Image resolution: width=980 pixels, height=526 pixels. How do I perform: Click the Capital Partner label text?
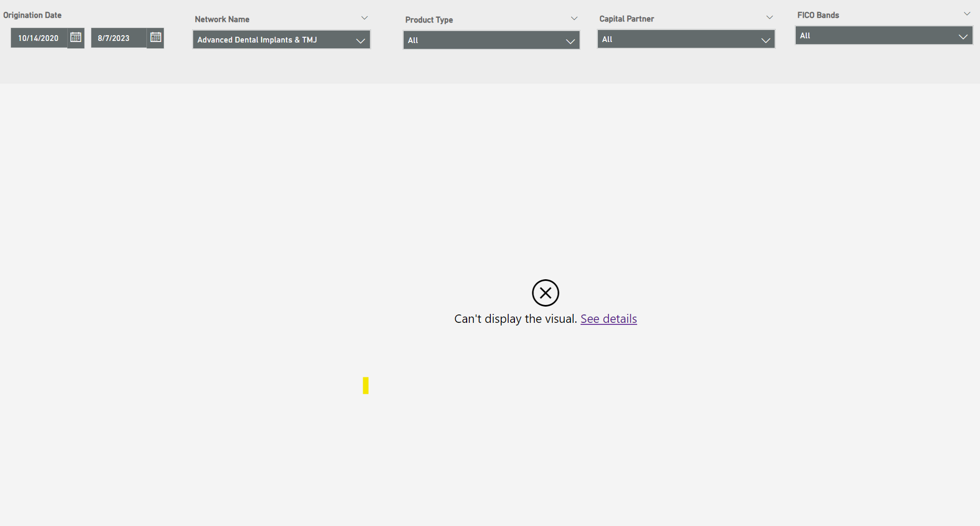pos(627,19)
